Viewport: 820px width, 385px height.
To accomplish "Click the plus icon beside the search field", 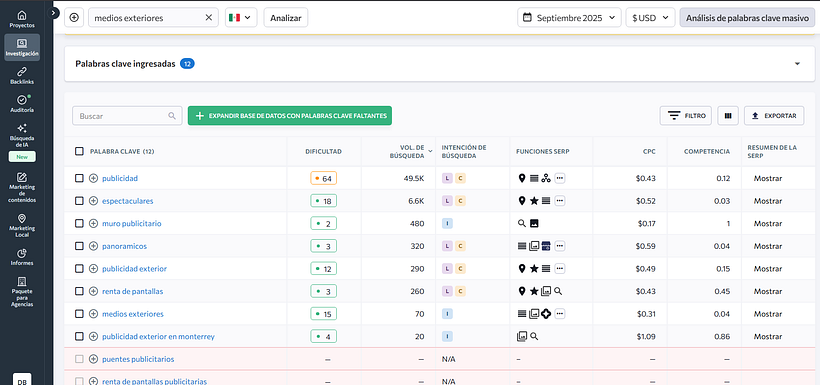I will (x=74, y=17).
